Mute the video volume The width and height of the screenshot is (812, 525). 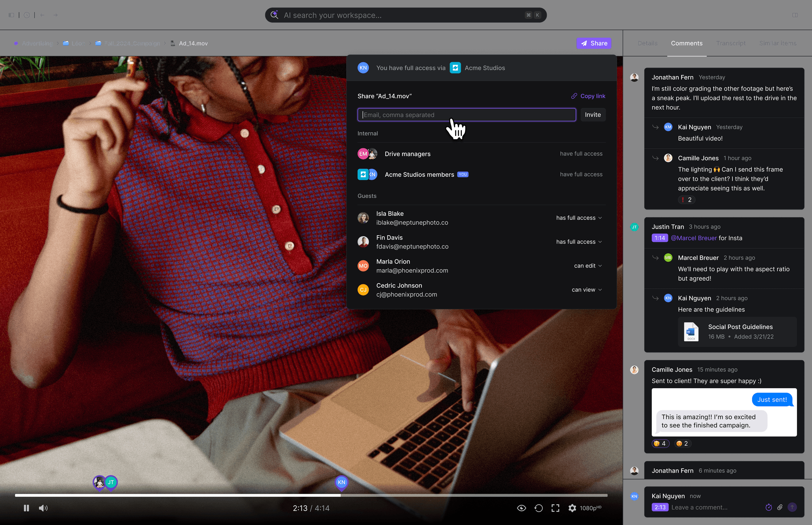[x=43, y=508]
